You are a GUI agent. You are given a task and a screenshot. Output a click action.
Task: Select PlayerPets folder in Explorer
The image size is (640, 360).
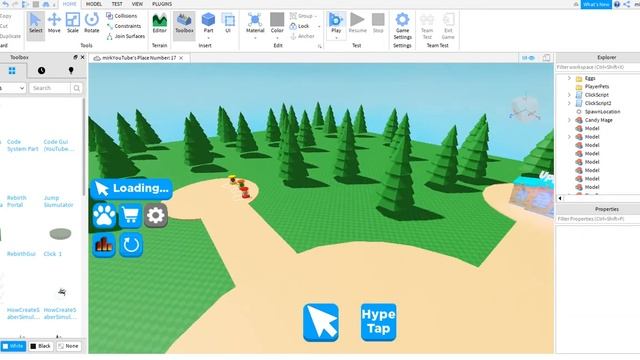[597, 87]
